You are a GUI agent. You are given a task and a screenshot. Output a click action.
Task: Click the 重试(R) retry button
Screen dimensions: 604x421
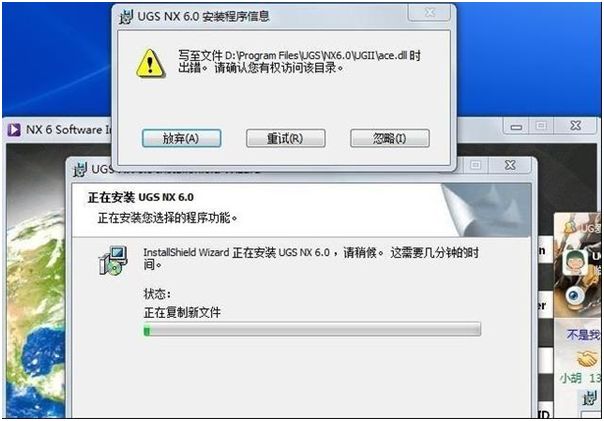[285, 138]
